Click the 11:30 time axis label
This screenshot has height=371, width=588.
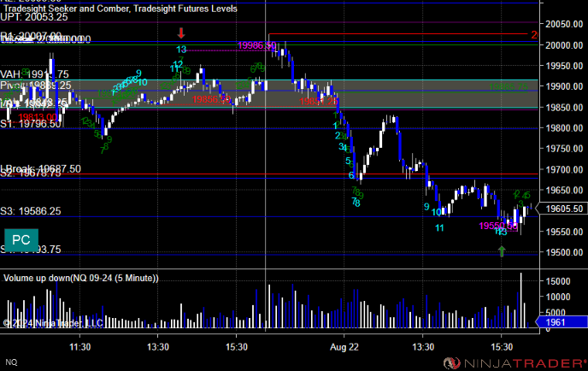tap(79, 347)
